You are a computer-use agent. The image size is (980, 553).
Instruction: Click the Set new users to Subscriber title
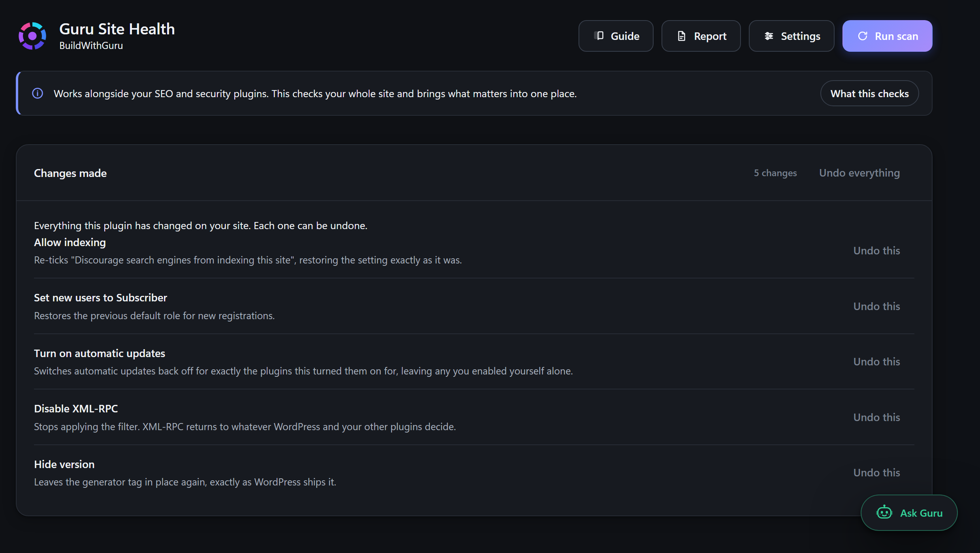pos(100,298)
